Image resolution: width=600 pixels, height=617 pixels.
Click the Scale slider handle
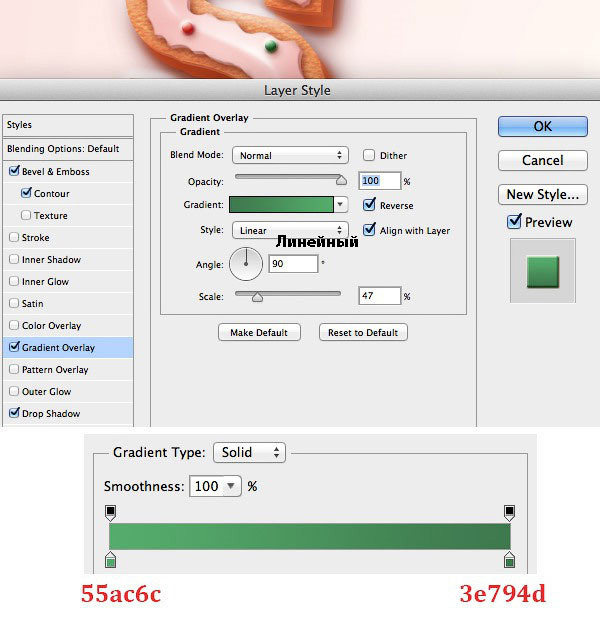(x=257, y=297)
